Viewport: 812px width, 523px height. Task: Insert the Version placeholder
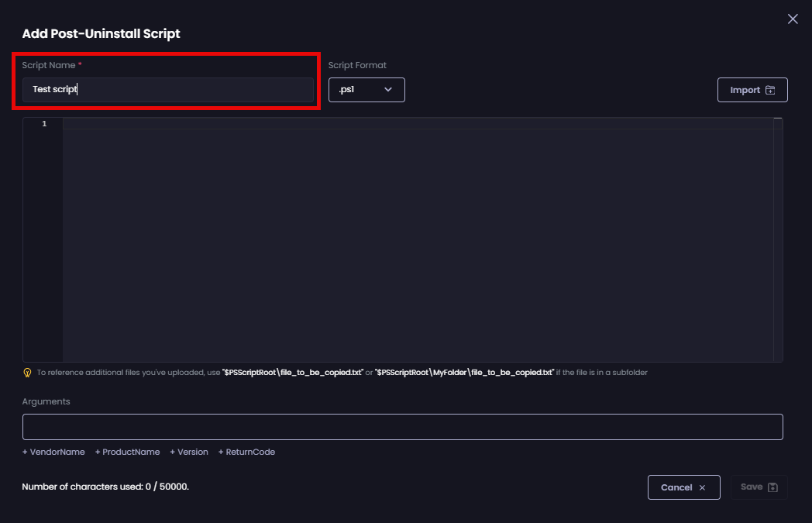click(188, 452)
